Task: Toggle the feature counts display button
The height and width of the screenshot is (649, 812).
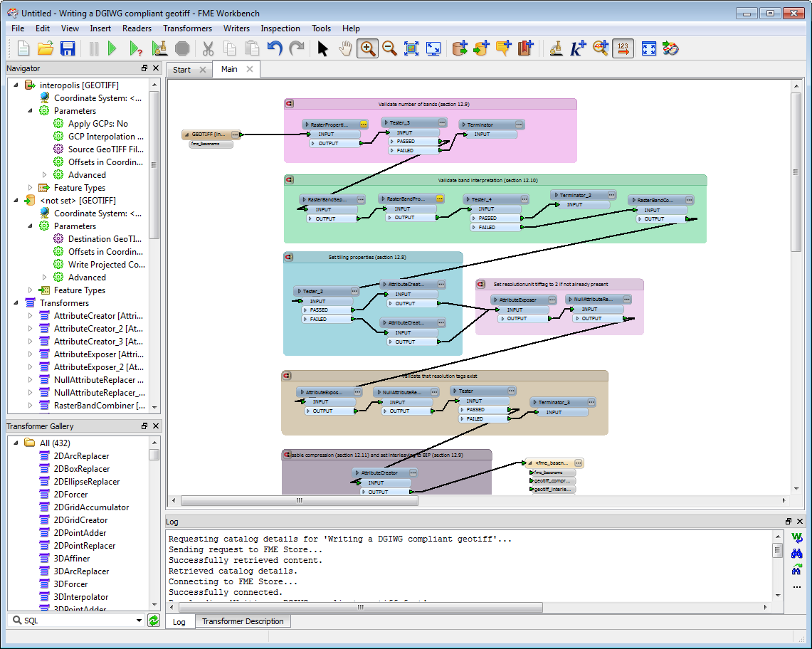Action: click(623, 48)
